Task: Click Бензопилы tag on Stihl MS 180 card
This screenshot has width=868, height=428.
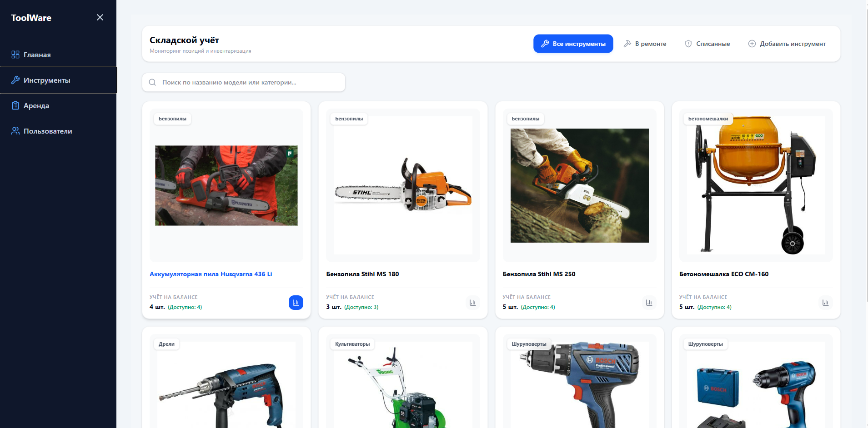Action: pos(349,119)
